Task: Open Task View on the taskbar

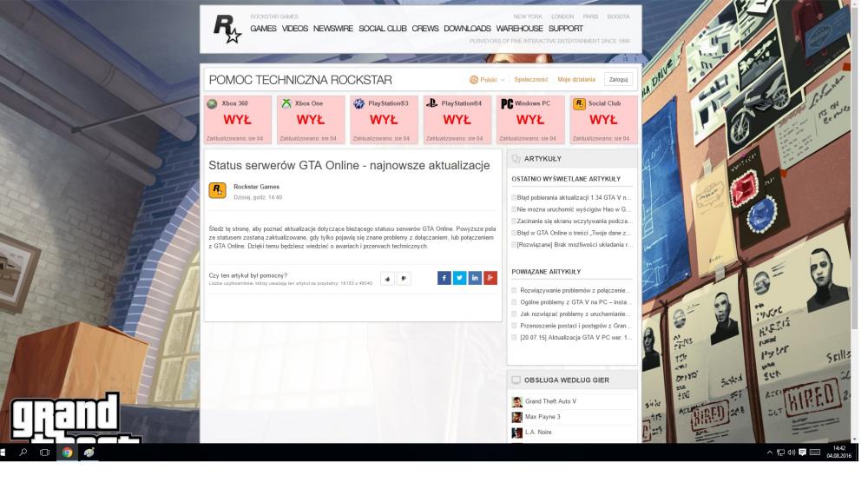Action: (x=45, y=453)
